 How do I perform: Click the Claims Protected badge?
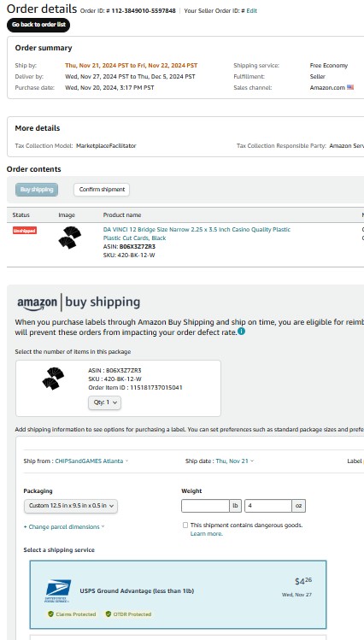pos(72,614)
